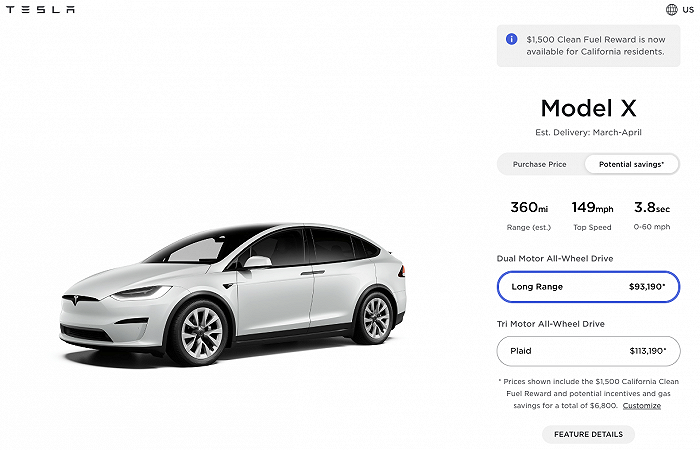
Task: Click the Model X heading
Action: (x=588, y=108)
